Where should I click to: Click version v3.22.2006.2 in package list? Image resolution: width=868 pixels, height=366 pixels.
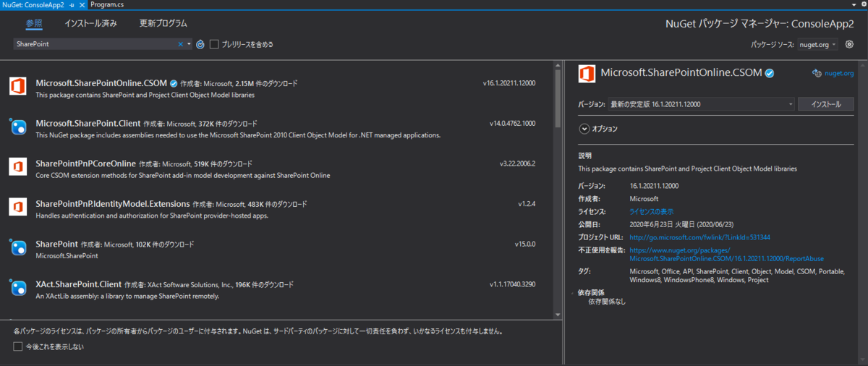click(517, 163)
